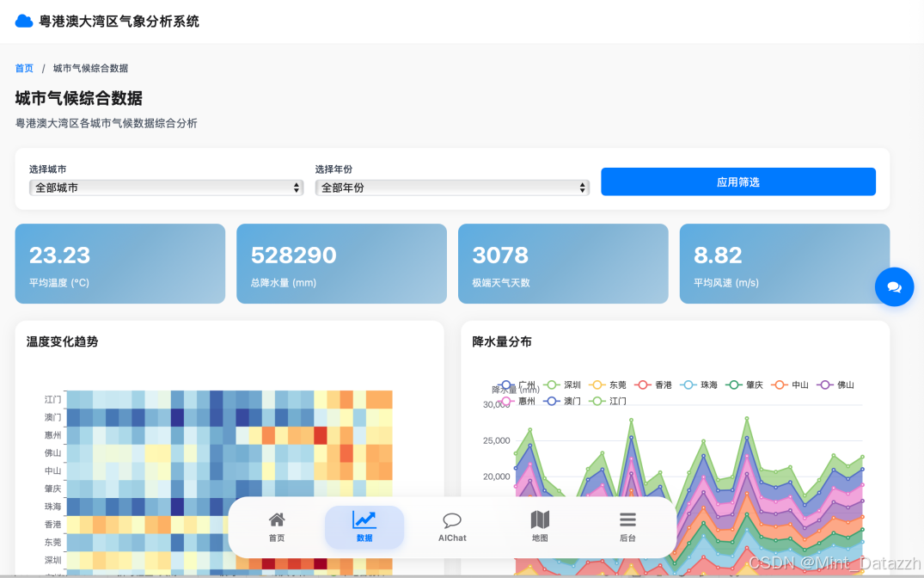This screenshot has width=924, height=578.
Task: Toggle the 深圳 legend entry
Action: pyautogui.click(x=561, y=385)
